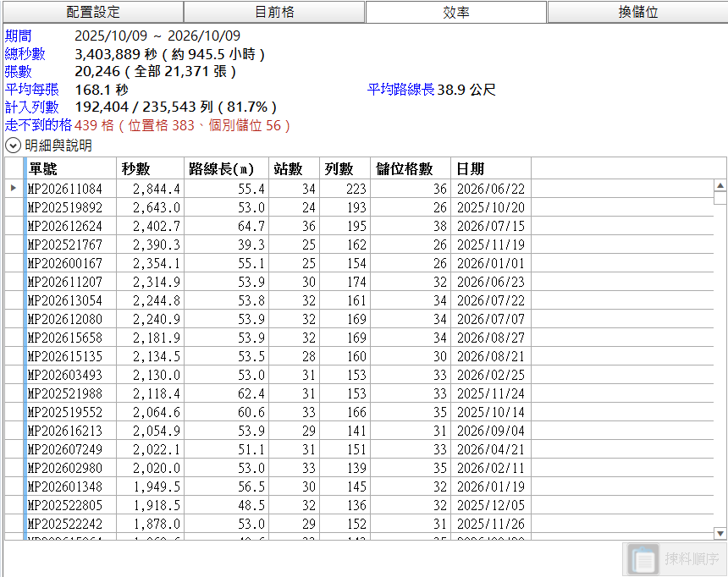The width and height of the screenshot is (728, 577).
Task: Sort by the 路線長(m) column header
Action: click(226, 168)
